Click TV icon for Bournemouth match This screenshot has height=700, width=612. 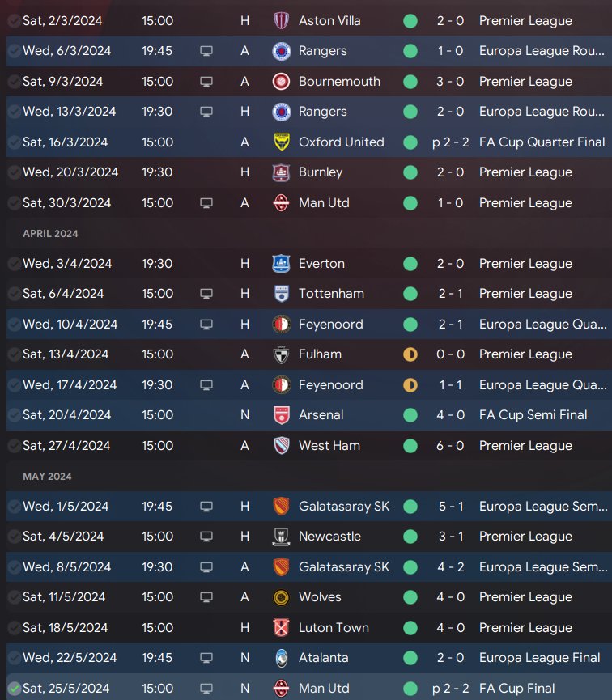click(206, 82)
